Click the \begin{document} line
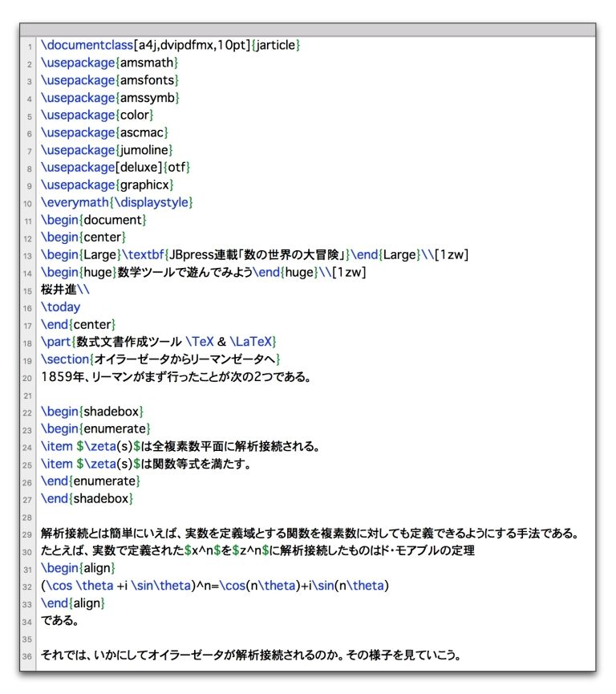 click(94, 220)
